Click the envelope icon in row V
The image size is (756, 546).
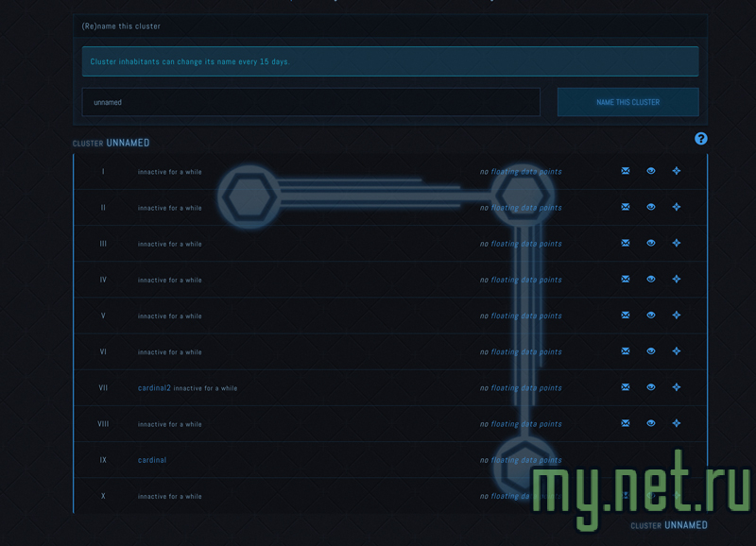[626, 316]
